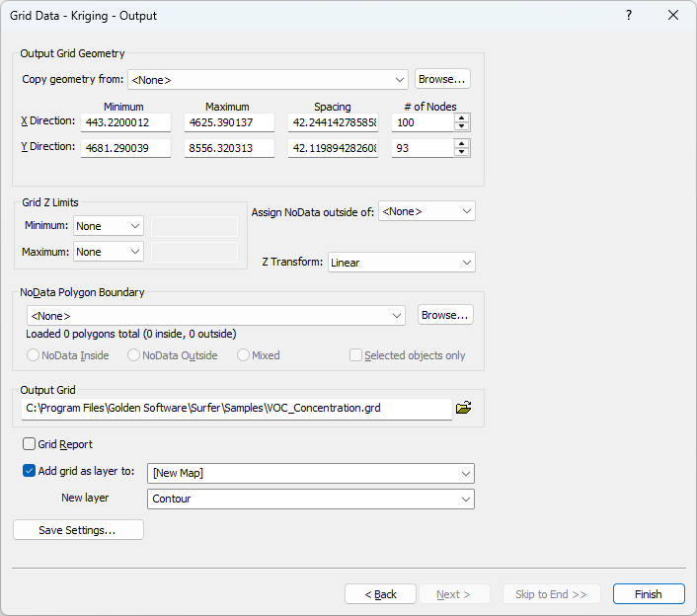
Task: Click Browse next to Copy geometry from
Action: [x=442, y=79]
